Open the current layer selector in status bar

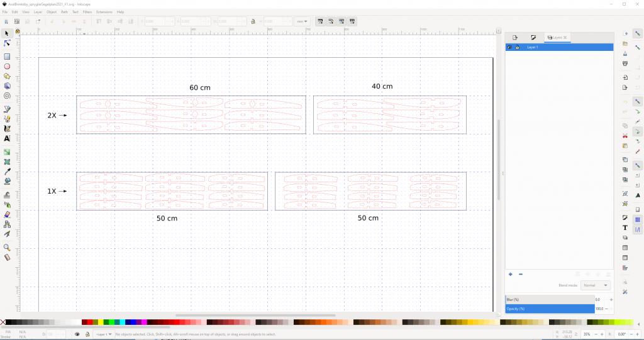104,334
